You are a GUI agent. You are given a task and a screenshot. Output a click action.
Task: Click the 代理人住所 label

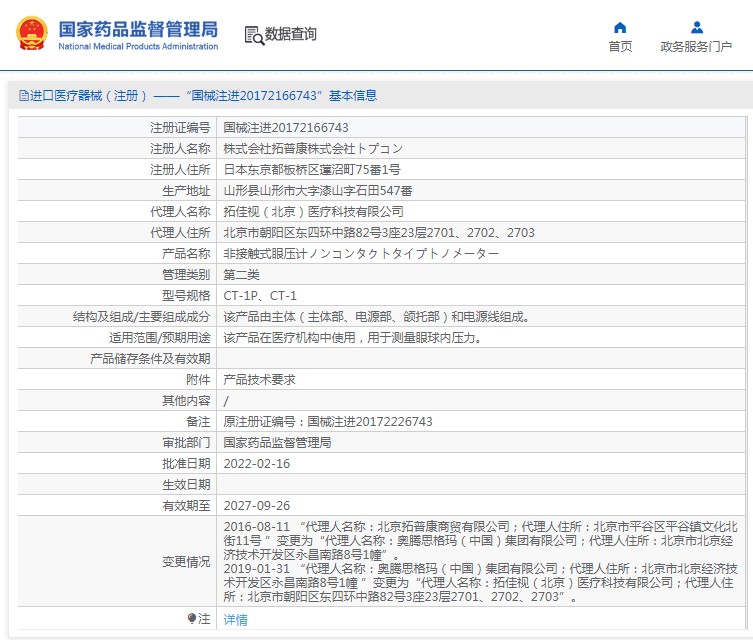(180, 233)
